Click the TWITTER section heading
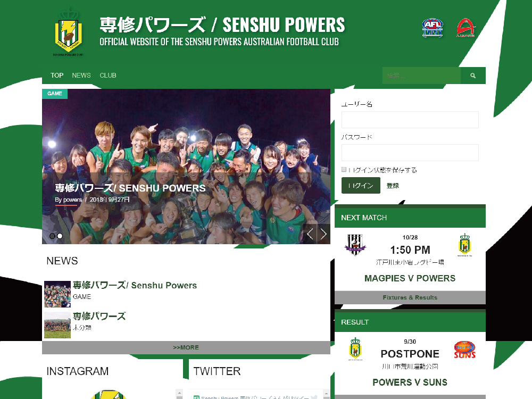This screenshot has height=399, width=532. point(217,371)
